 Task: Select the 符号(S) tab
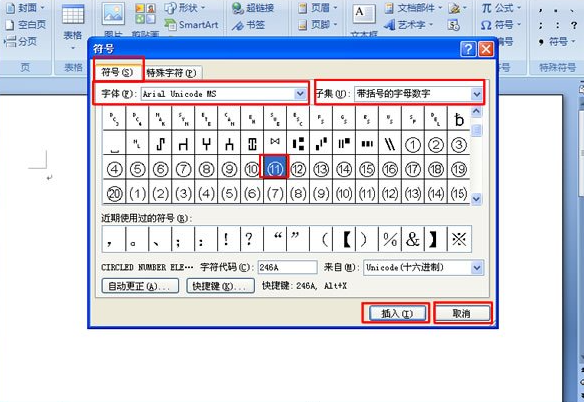(x=117, y=72)
